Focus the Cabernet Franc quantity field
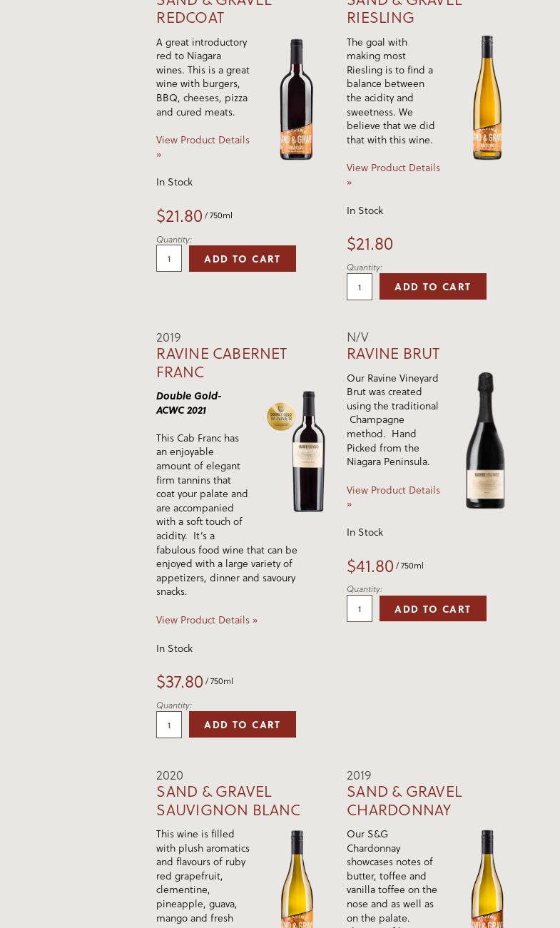The width and height of the screenshot is (560, 928). click(169, 725)
